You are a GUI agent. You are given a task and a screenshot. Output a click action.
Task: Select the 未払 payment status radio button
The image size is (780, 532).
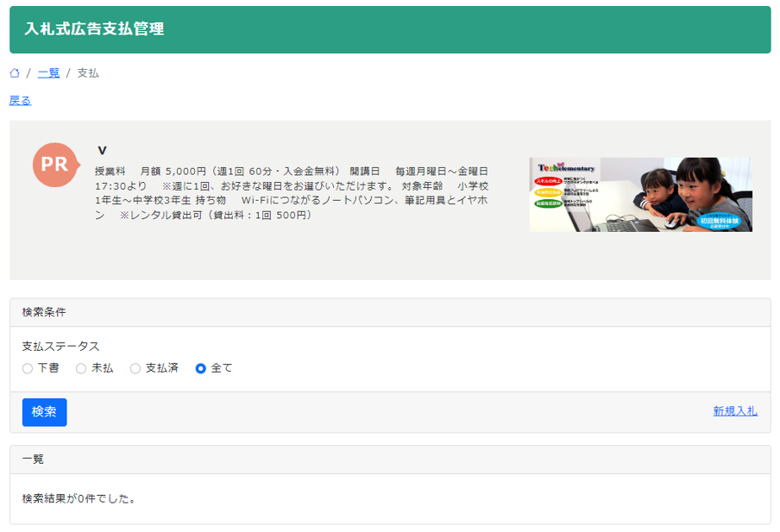tap(81, 368)
